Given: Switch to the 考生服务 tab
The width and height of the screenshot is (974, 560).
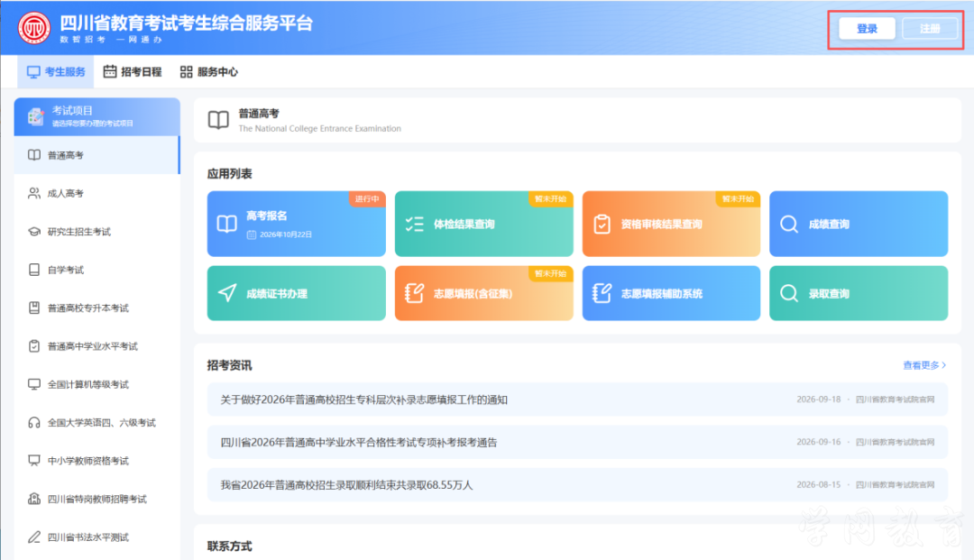Looking at the screenshot, I should click(x=56, y=72).
